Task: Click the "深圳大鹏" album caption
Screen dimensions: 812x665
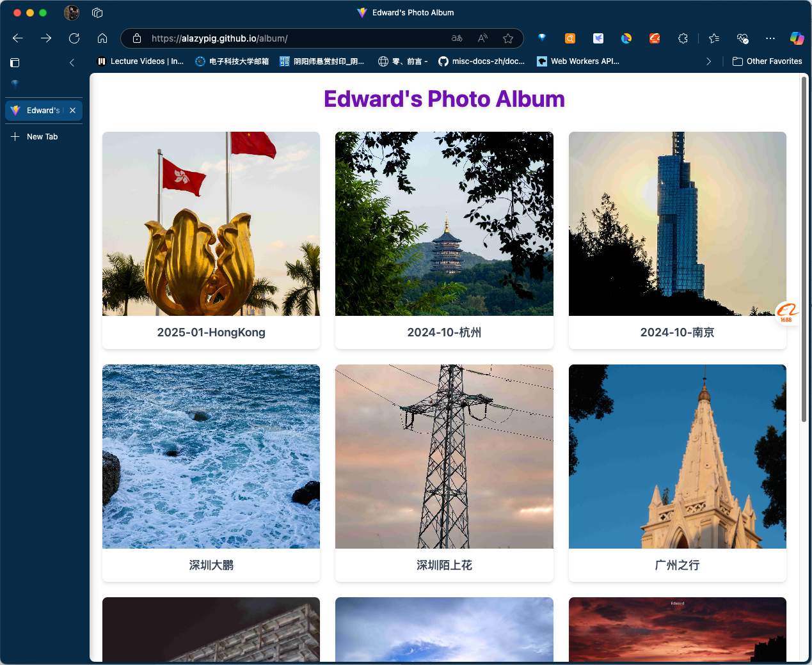Action: [x=211, y=565]
